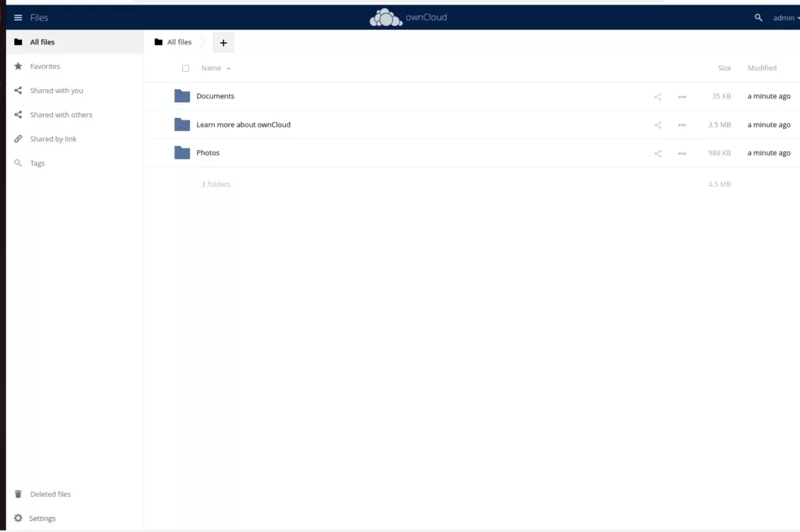
Task: Toggle the Name sort arrow
Action: point(229,68)
